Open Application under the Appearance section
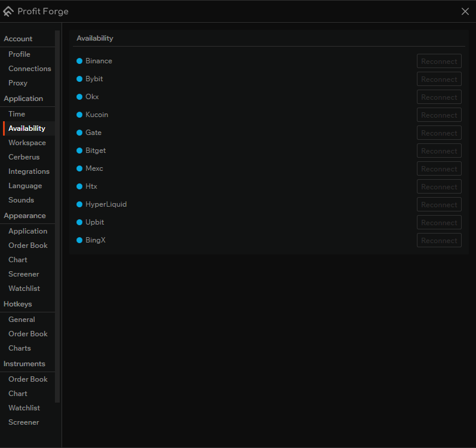The height and width of the screenshot is (448, 476). pyautogui.click(x=27, y=231)
